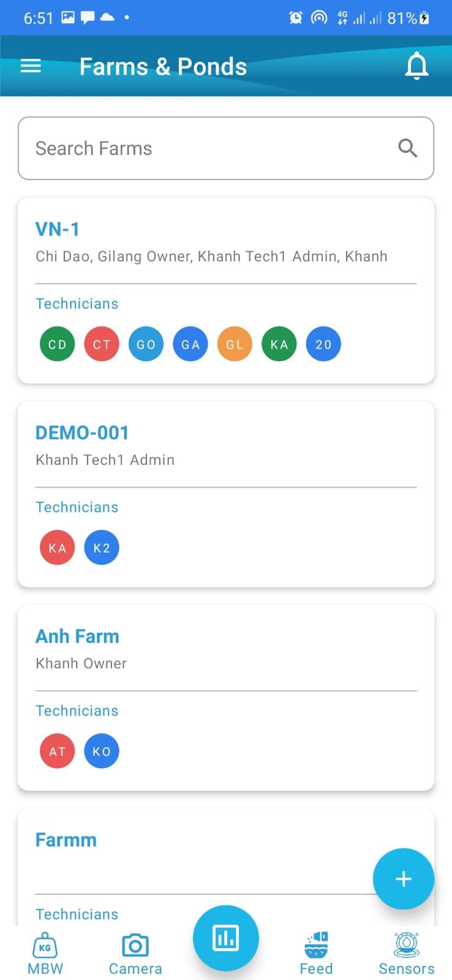Open the Sensors tab
The height and width of the screenshot is (980, 452).
point(406,954)
